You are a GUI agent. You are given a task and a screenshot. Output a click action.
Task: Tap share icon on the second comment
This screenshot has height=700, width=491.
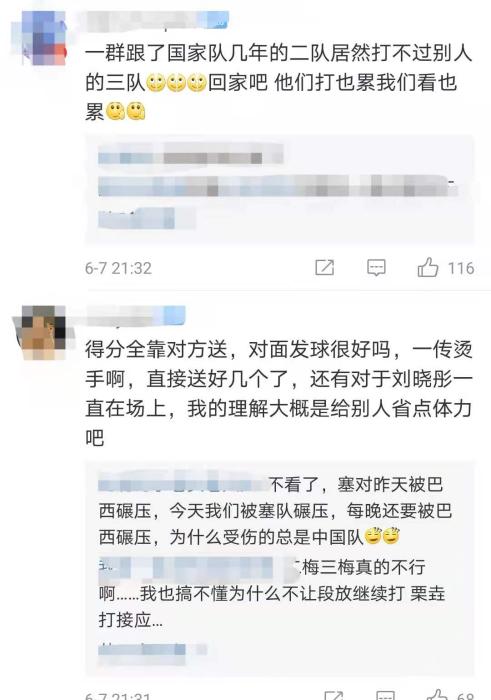[333, 696]
